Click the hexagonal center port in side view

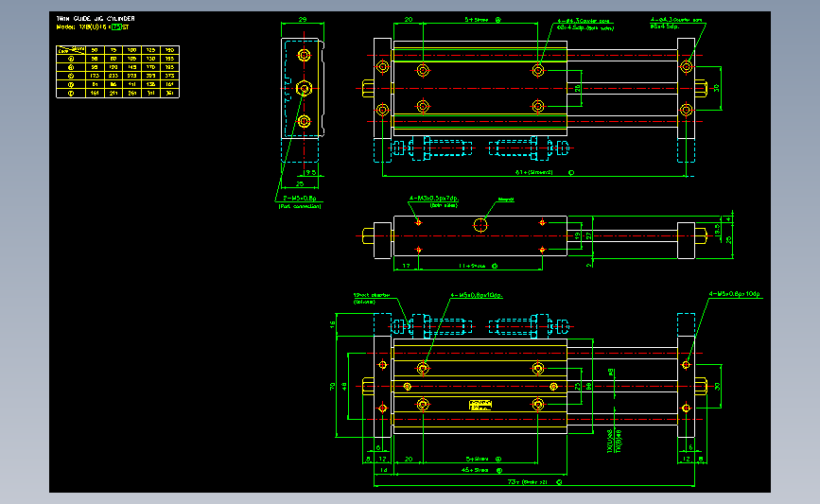(304, 88)
